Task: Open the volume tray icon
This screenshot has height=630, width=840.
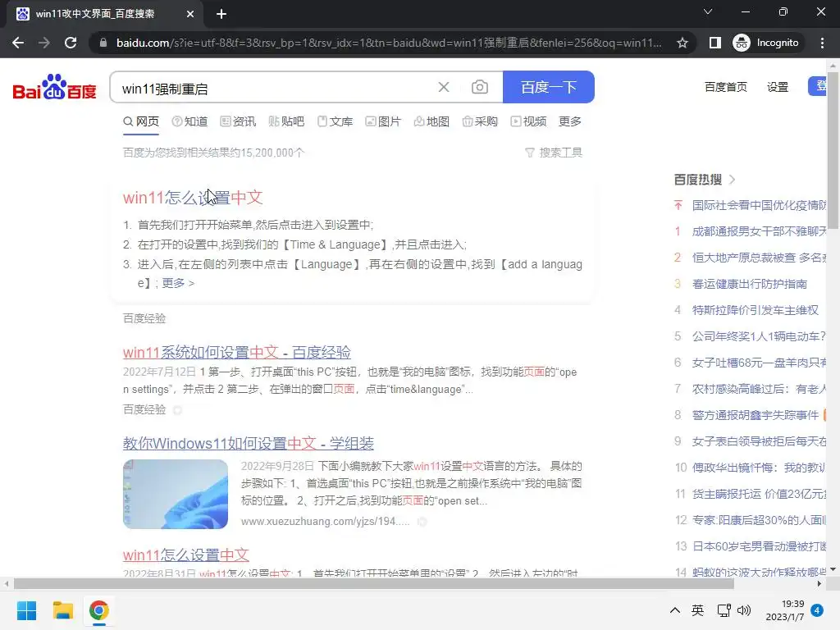Action: point(744,610)
